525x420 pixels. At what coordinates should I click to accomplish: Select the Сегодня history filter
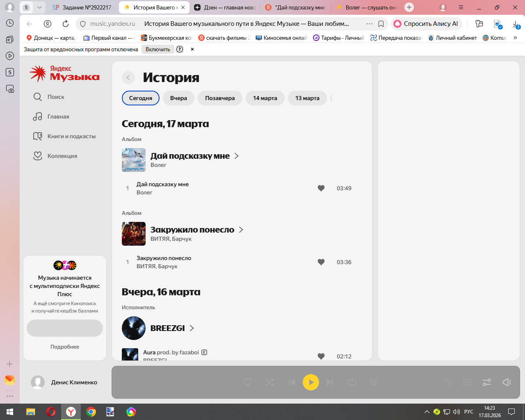(x=141, y=98)
